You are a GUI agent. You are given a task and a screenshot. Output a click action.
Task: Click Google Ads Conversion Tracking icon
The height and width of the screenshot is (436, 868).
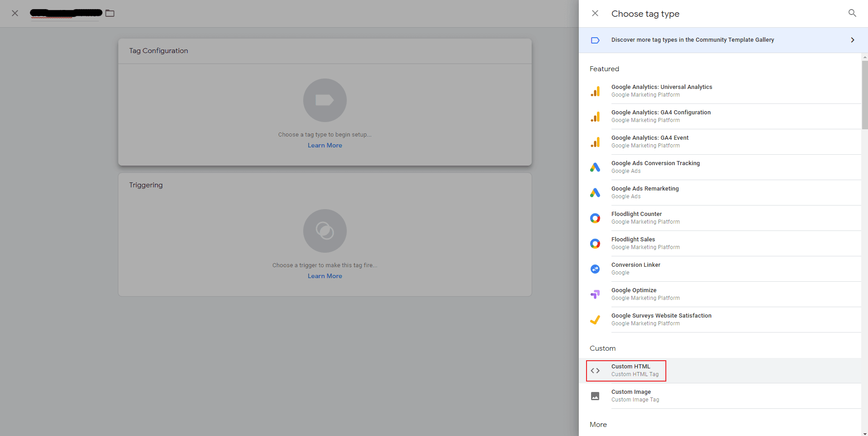[595, 167]
